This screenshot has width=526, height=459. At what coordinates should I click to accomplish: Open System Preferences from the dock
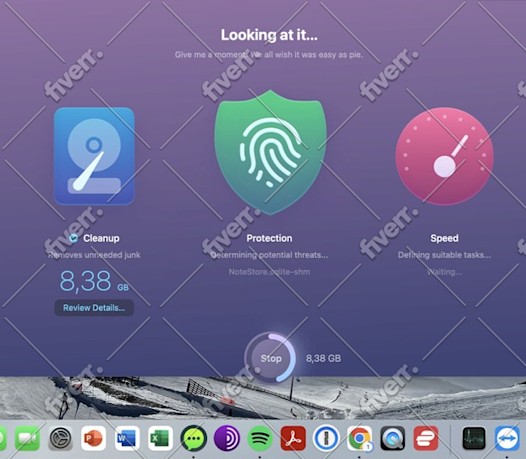61,438
